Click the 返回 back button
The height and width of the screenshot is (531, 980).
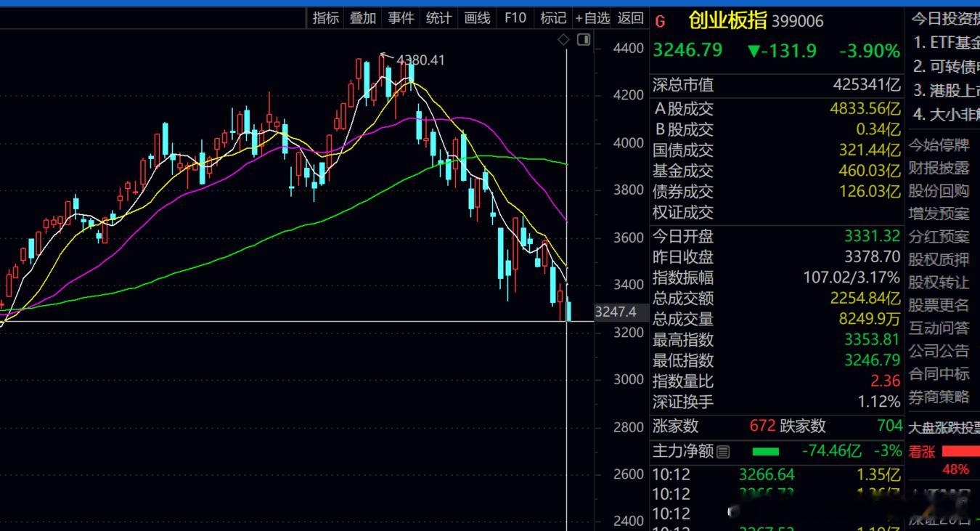click(630, 18)
